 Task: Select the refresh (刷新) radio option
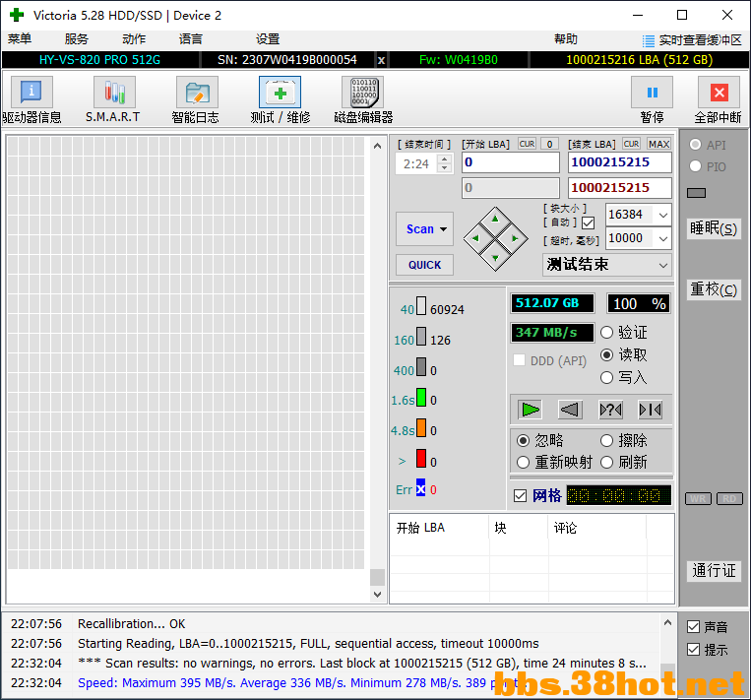[x=606, y=463]
